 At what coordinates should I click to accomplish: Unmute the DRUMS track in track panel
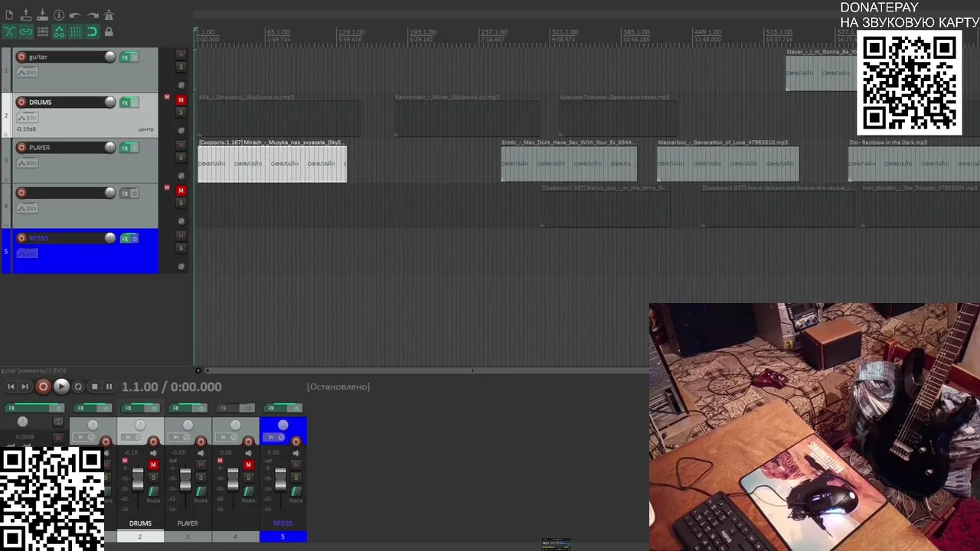tap(181, 99)
